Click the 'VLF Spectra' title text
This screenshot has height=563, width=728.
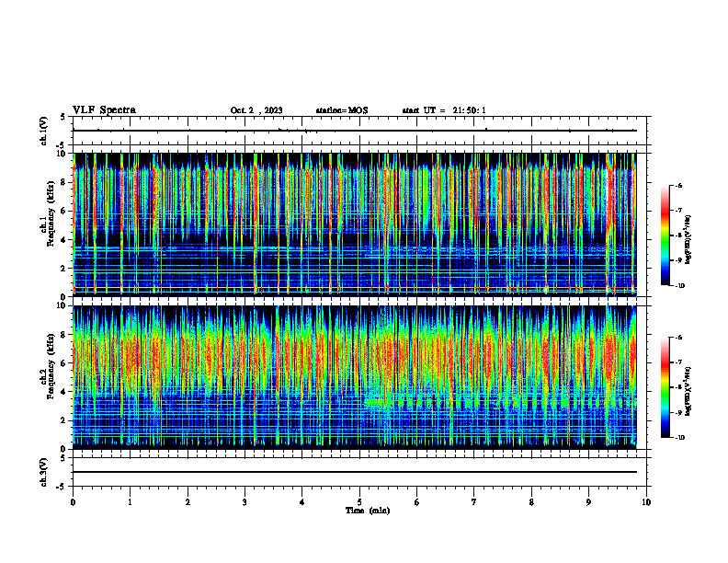coord(104,110)
